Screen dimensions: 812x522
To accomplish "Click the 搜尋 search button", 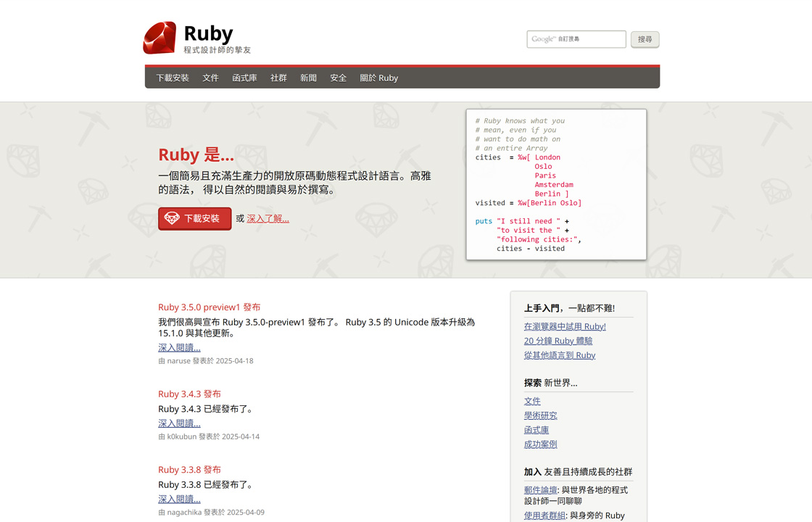I will (x=645, y=39).
